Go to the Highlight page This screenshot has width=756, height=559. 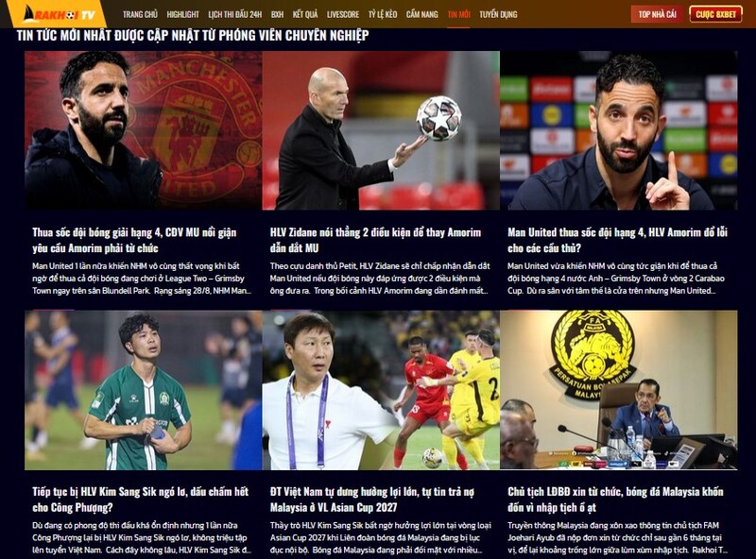[x=182, y=14]
